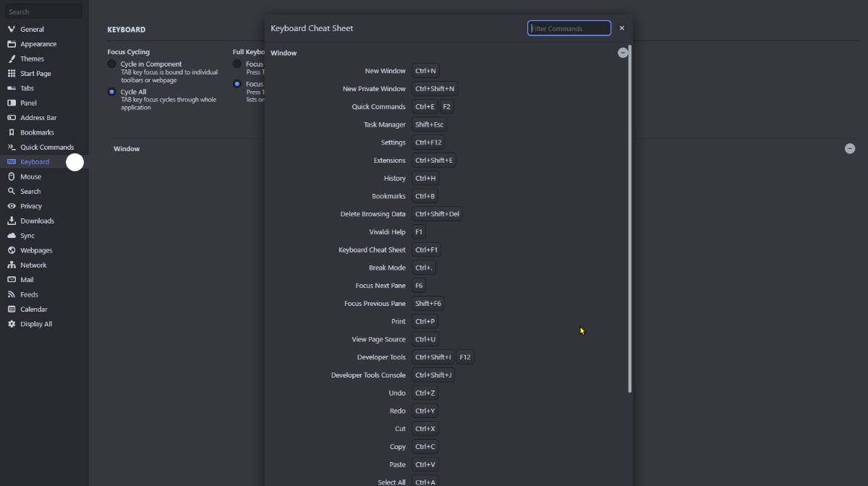Click the F1 Vivaldi Help shortcut
Screen dimensions: 868x486
point(418,232)
